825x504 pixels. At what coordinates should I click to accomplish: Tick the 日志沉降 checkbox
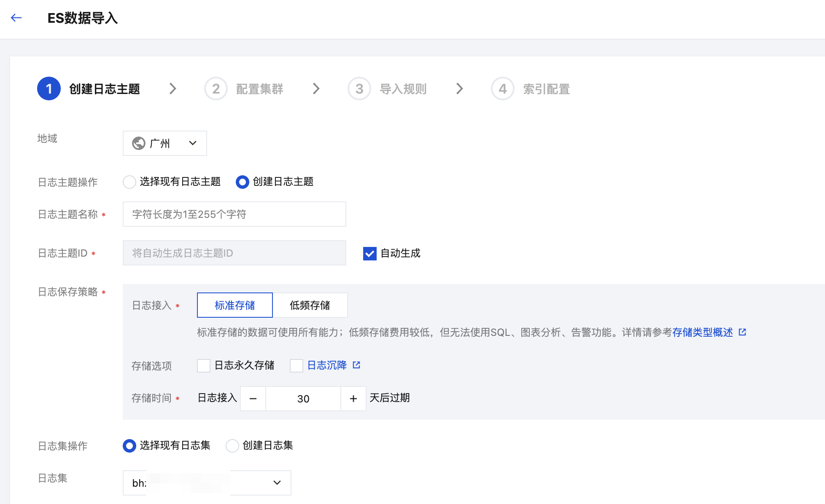point(297,365)
